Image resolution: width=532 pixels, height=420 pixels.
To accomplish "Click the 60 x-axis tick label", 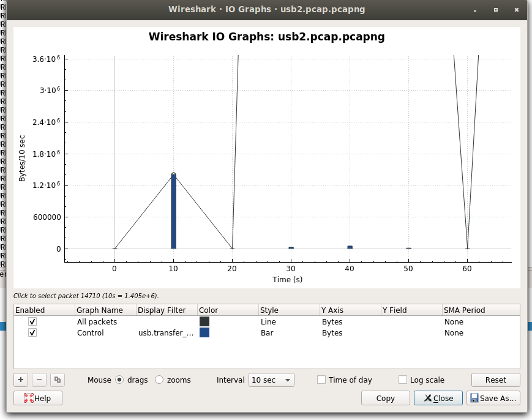I will tap(467, 269).
